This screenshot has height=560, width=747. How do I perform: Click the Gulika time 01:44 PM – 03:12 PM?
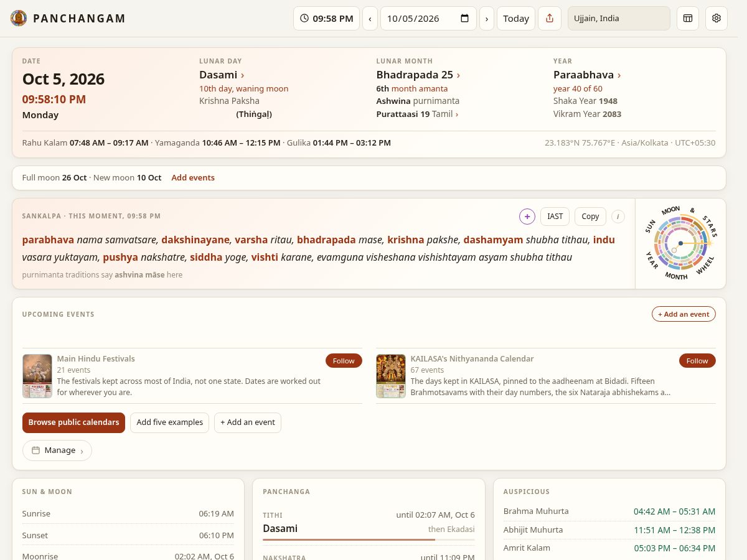click(352, 142)
